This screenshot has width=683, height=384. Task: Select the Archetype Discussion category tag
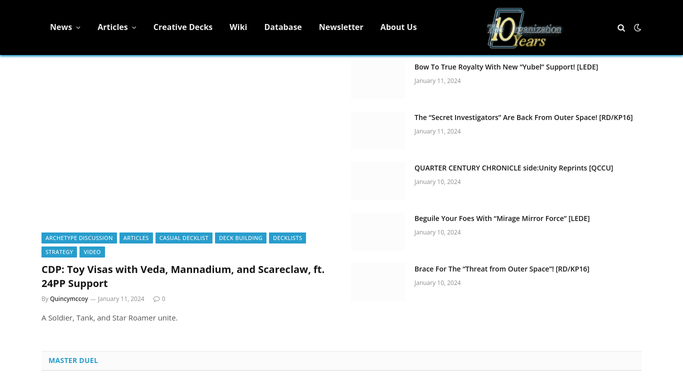tap(79, 238)
